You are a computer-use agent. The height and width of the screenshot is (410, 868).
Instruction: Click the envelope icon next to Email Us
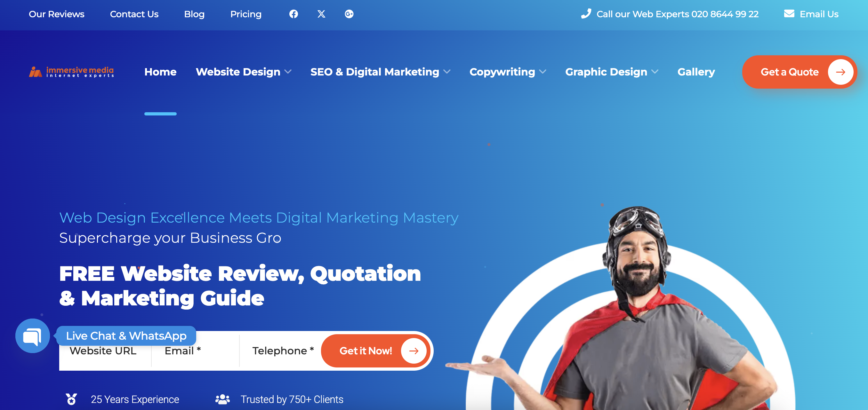(x=789, y=14)
